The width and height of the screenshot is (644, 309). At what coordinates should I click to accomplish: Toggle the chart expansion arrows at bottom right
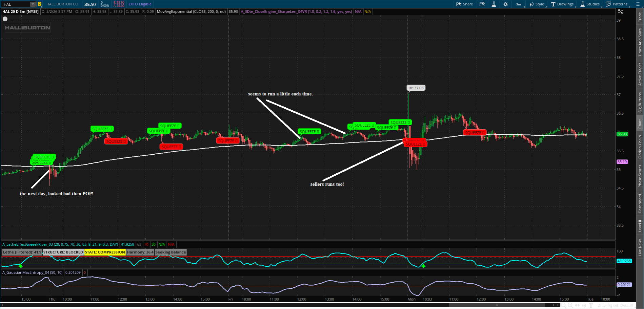coord(578,305)
